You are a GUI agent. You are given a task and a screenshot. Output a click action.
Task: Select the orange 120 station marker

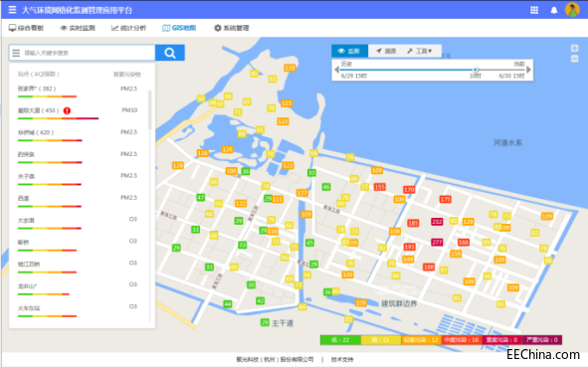[227, 149]
